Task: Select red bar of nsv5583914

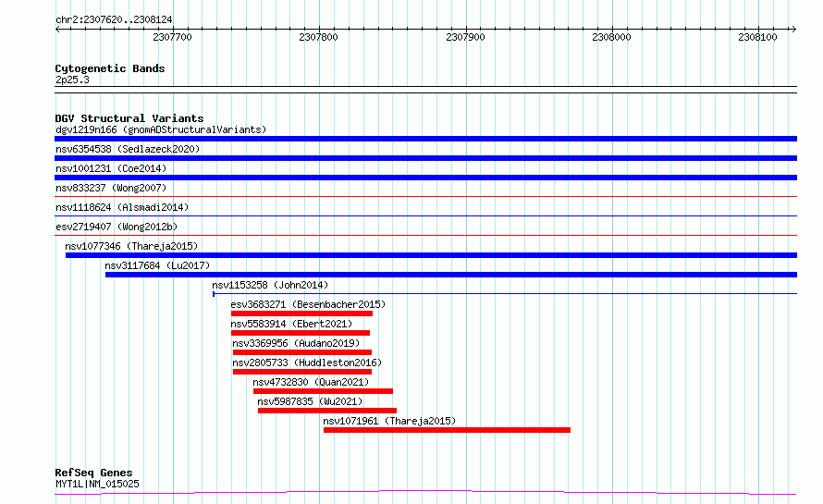Action: (x=301, y=333)
